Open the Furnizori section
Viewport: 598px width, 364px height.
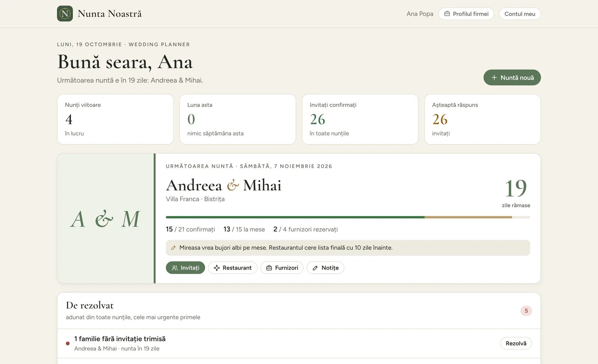tap(282, 268)
